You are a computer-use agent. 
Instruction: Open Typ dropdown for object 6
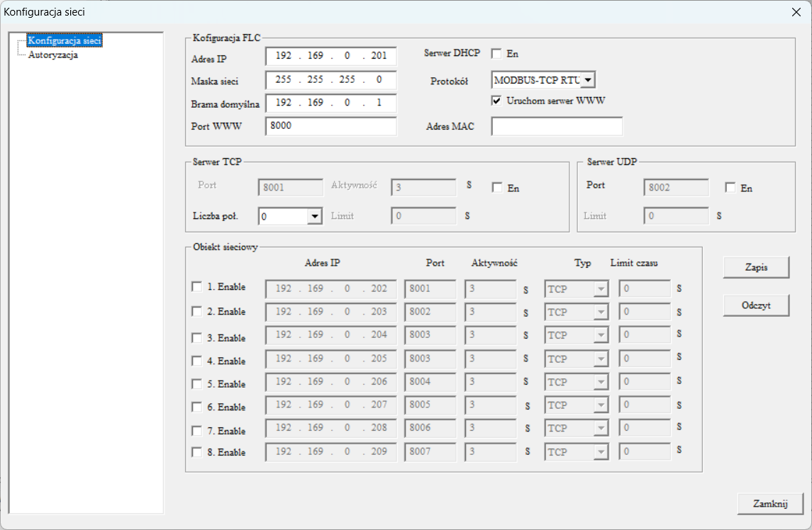point(601,405)
